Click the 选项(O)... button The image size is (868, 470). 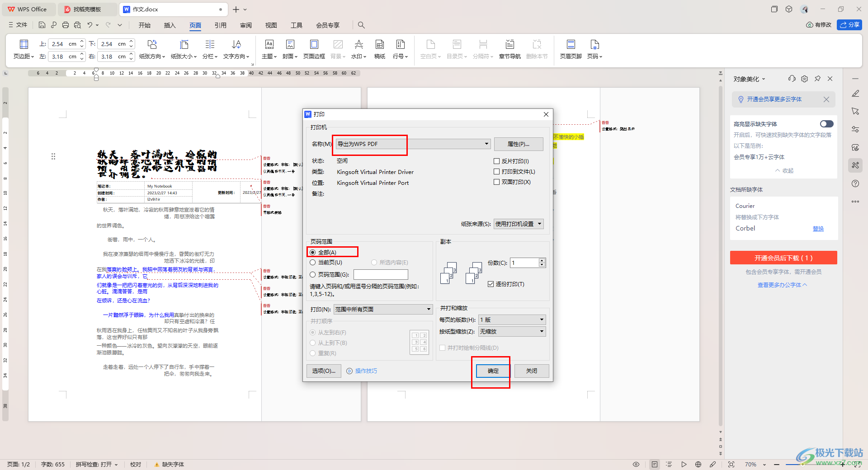(x=324, y=371)
